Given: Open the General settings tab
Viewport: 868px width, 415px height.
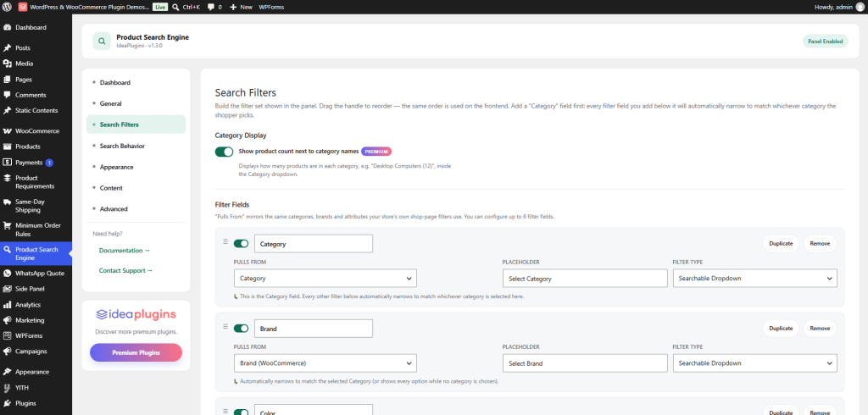Looking at the screenshot, I should [136, 103].
